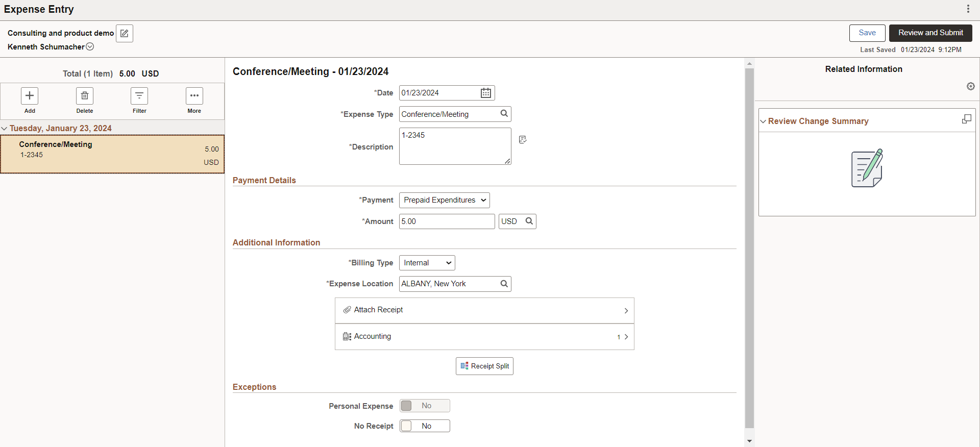Click the 'Last Saved' timestamp text
The height and width of the screenshot is (447, 980).
pyautogui.click(x=911, y=49)
